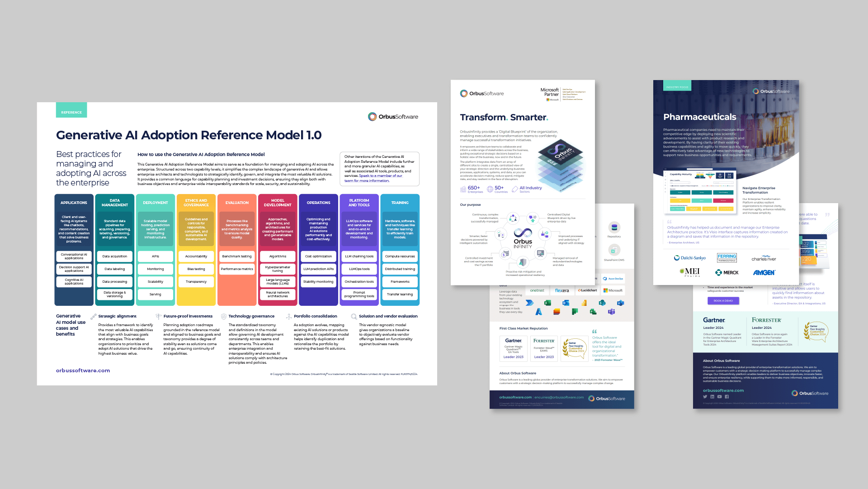Viewport: 868px width, 489px height.
Task: Click the Daiichi-Sankyo logo
Action: pyautogui.click(x=690, y=258)
